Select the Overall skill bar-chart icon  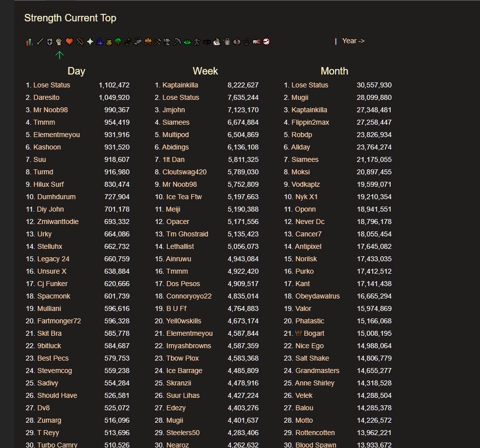pos(30,42)
